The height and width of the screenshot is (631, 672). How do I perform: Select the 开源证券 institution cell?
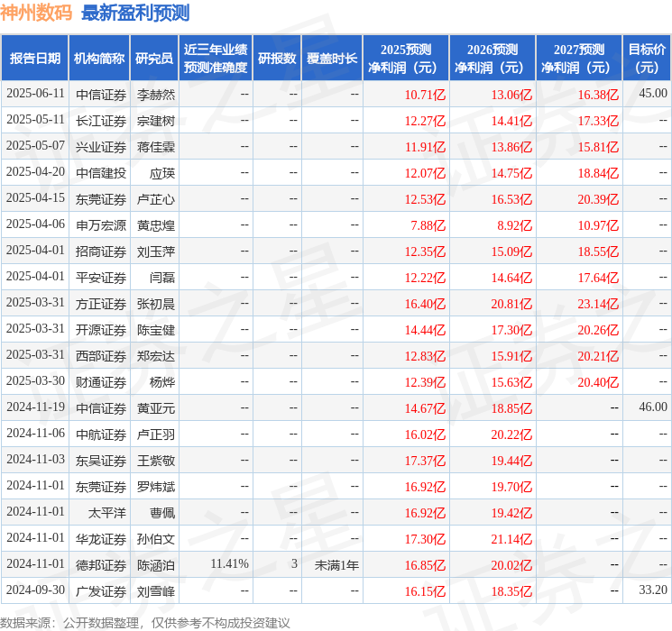[101, 330]
